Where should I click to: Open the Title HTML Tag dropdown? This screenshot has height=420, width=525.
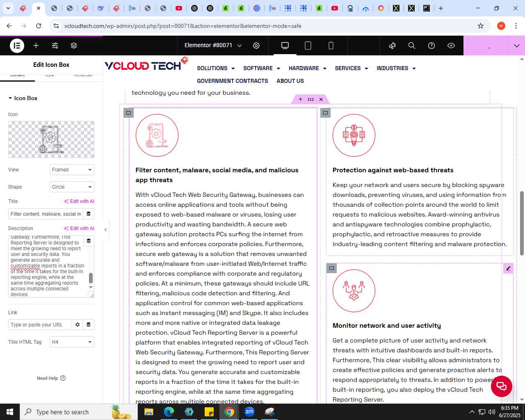72,342
